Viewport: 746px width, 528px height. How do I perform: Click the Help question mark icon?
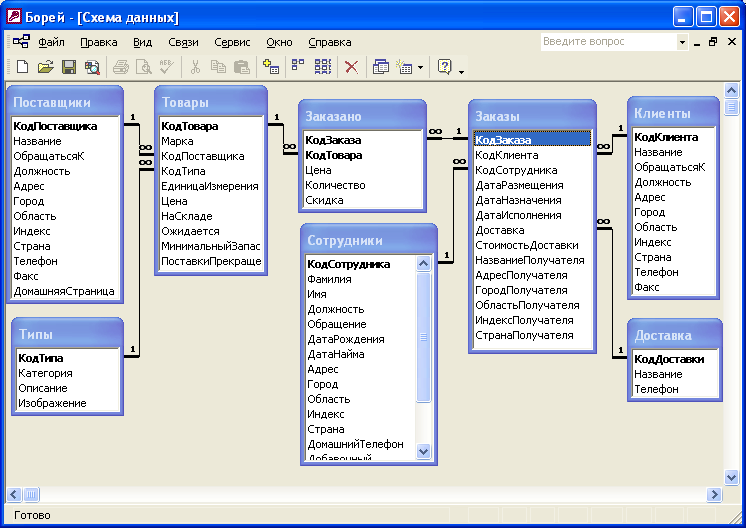[444, 67]
